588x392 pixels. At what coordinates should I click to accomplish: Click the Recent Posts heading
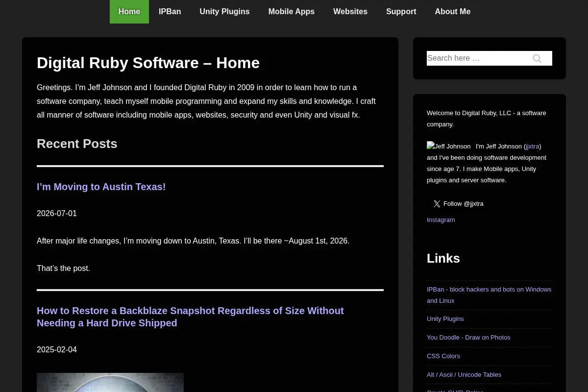pos(77,144)
